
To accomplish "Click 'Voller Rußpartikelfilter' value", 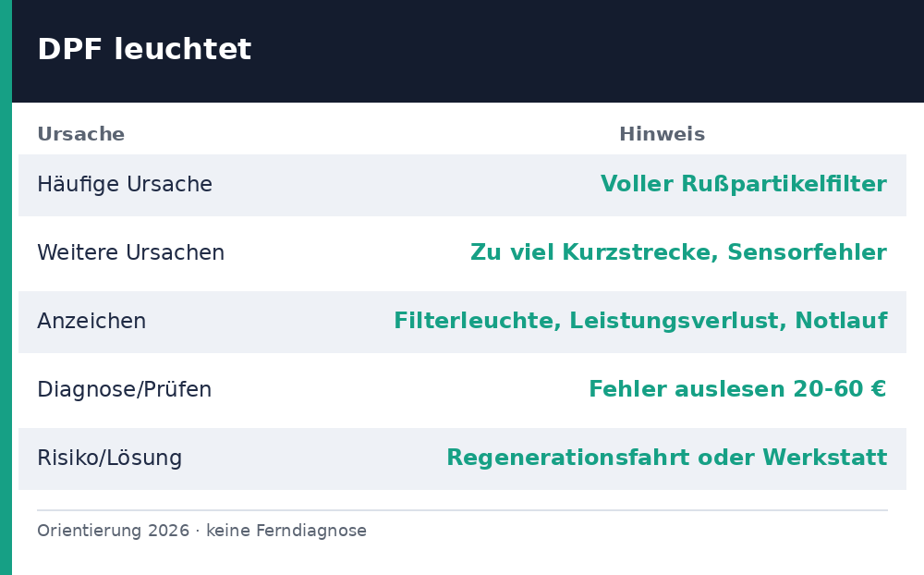I will pos(744,184).
